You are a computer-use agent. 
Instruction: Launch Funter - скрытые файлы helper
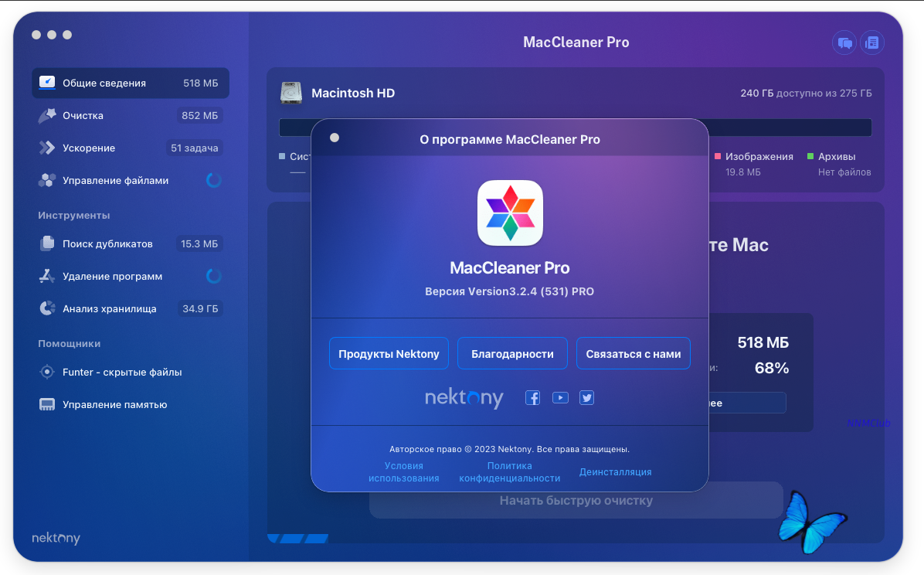point(131,373)
